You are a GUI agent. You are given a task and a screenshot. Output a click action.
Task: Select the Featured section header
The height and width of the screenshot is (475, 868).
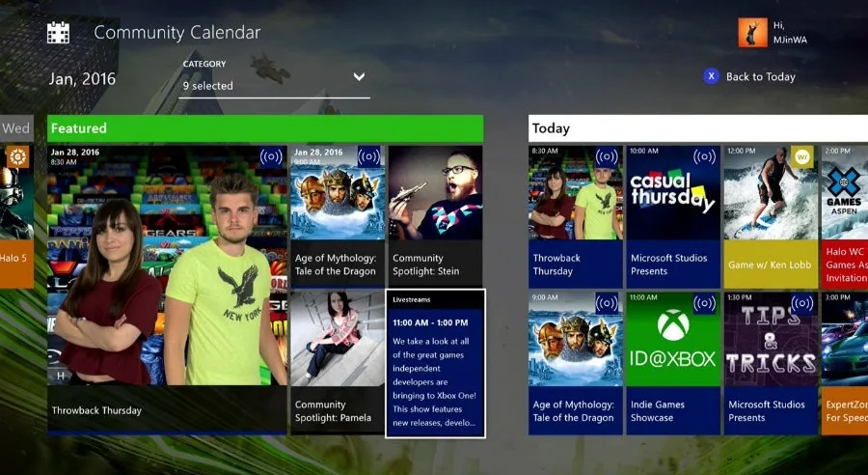[265, 128]
